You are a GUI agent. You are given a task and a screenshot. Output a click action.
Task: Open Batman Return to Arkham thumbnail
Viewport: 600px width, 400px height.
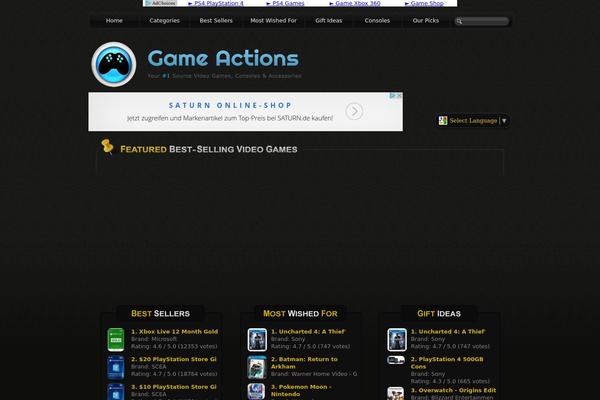(257, 367)
